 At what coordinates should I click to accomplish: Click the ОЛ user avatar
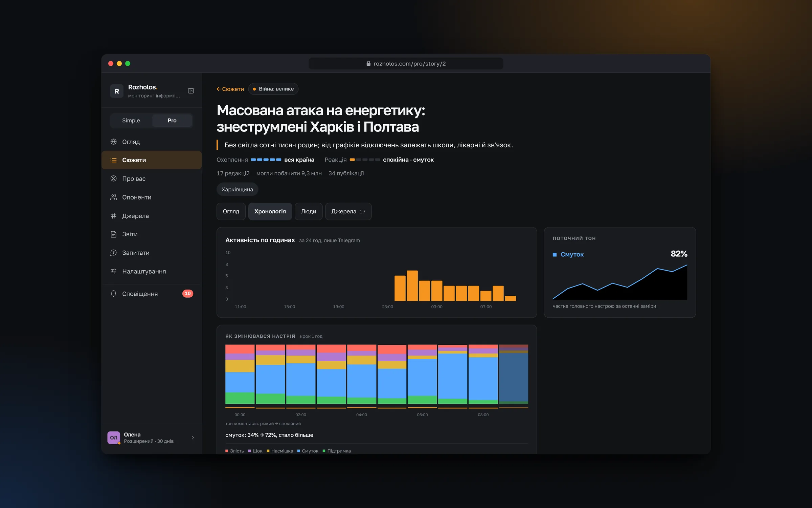point(114,438)
